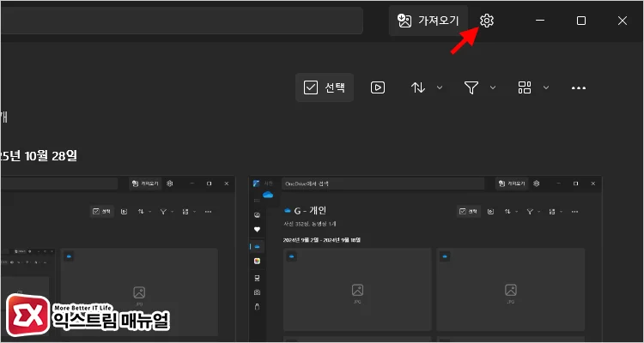Click the picture icon inside the 가져오기 button
644x343 pixels.
[404, 21]
